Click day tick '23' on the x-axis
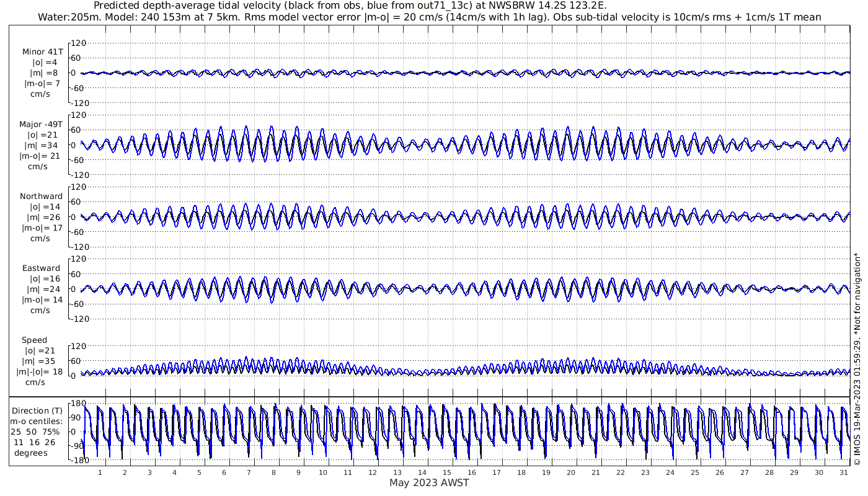The width and height of the screenshot is (868, 496). (645, 472)
